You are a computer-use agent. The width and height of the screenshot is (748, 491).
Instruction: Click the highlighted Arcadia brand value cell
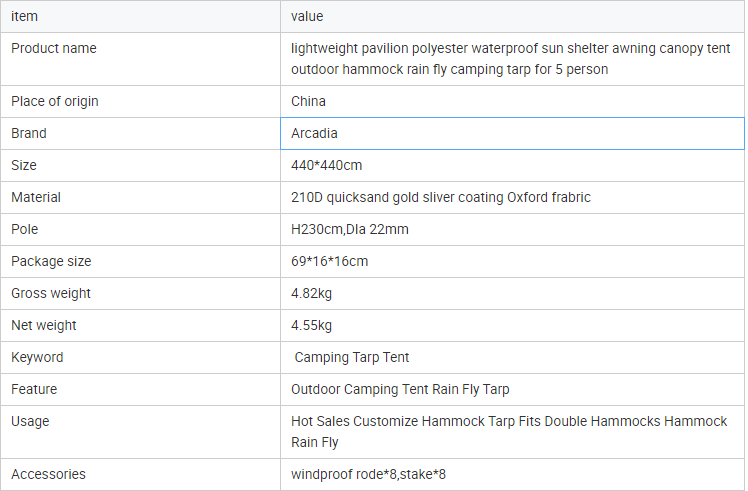pyautogui.click(x=512, y=133)
